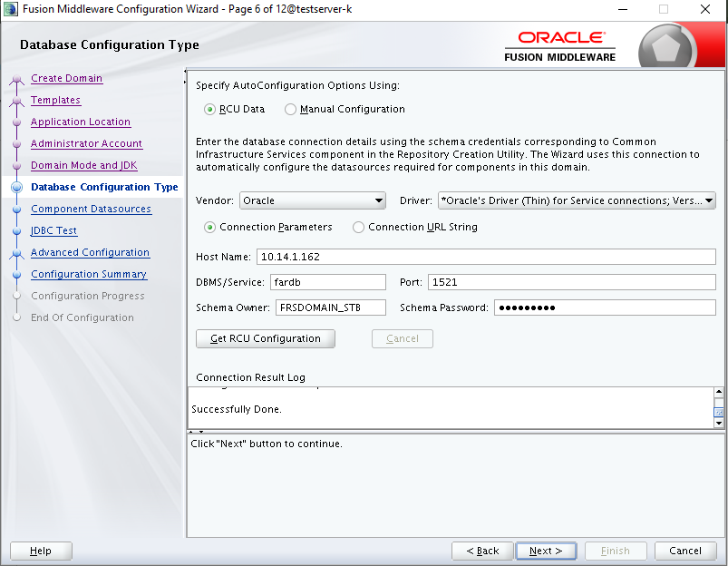Click the result log scrollbar thumb
728x566 pixels.
(x=719, y=412)
